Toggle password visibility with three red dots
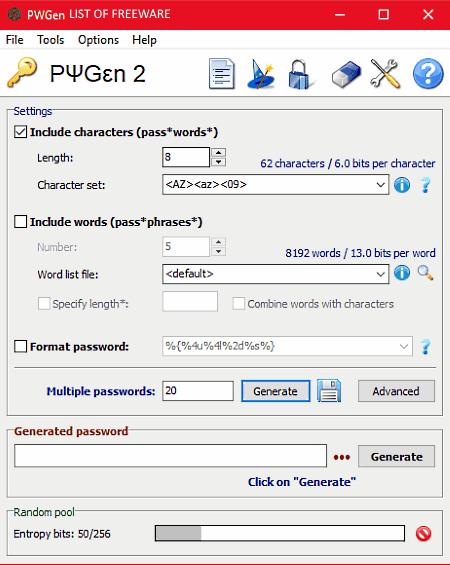This screenshot has width=450, height=565. click(x=342, y=457)
